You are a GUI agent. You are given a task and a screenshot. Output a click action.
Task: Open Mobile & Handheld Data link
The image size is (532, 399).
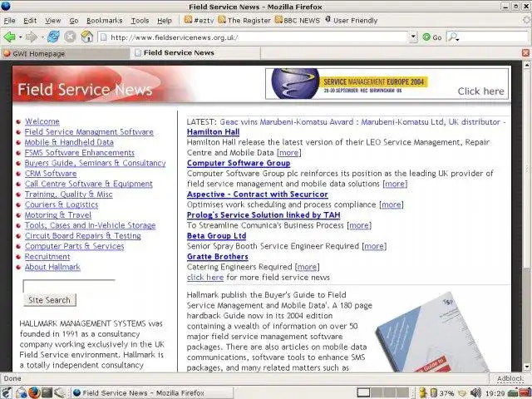click(x=69, y=142)
